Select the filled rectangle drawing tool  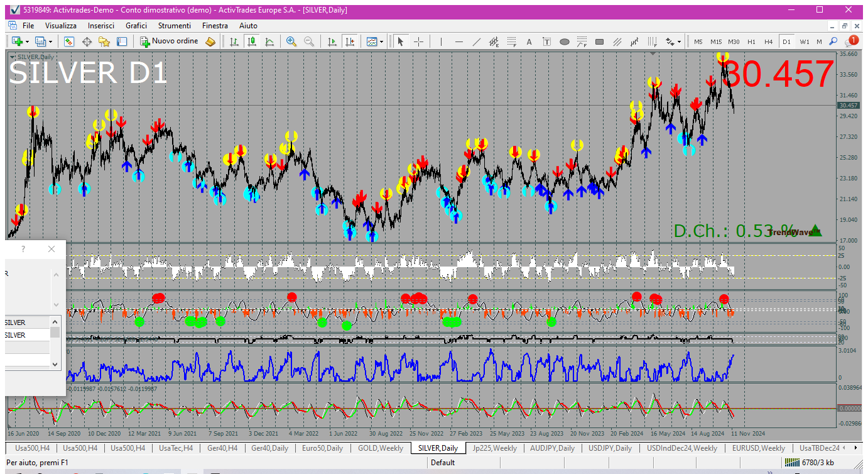click(x=599, y=41)
